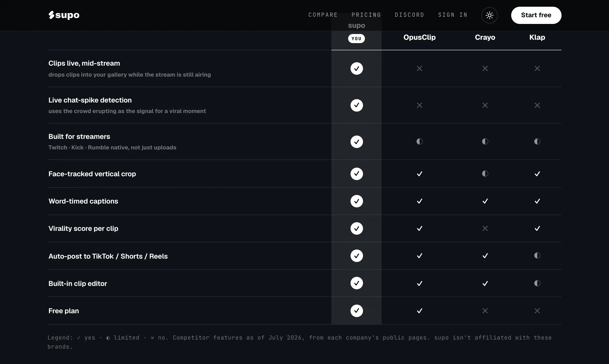
Task: Click Klap half-circle for Built for streamers
Action: pos(537,141)
